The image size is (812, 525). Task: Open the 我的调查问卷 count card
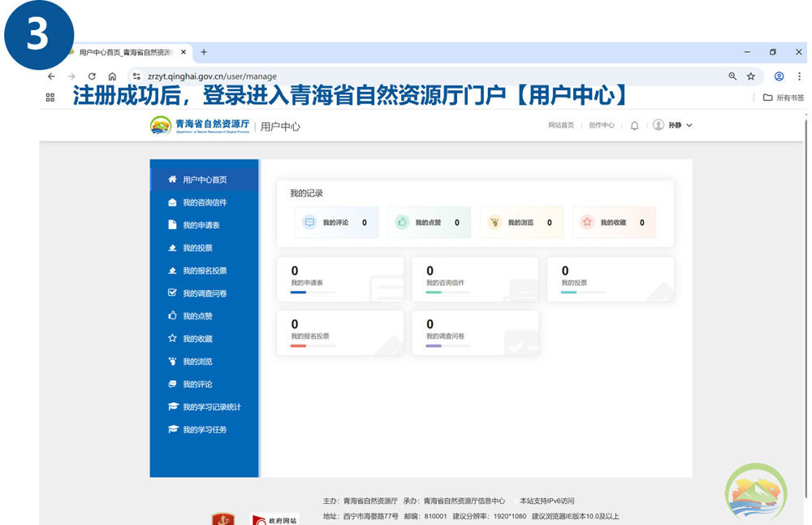(475, 332)
